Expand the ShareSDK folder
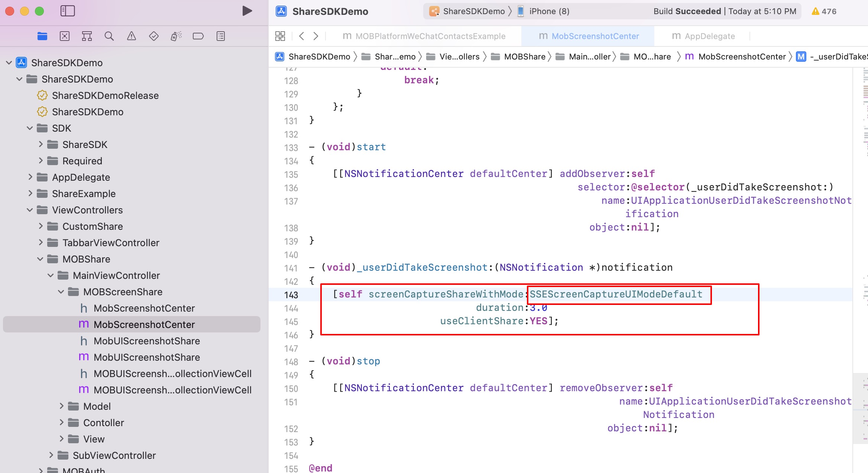 click(41, 145)
